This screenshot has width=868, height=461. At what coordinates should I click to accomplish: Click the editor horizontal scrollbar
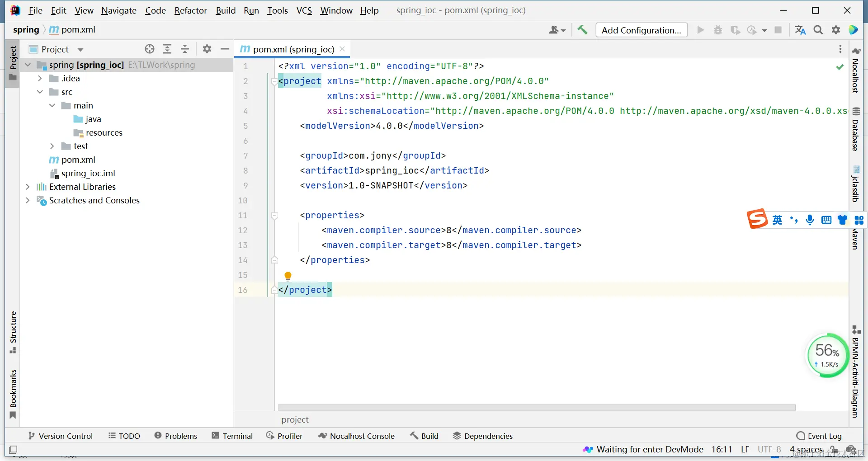(x=537, y=407)
